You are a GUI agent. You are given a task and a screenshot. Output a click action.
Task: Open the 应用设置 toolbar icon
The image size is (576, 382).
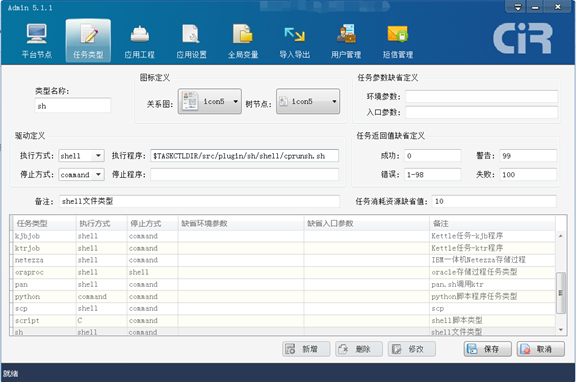point(191,41)
